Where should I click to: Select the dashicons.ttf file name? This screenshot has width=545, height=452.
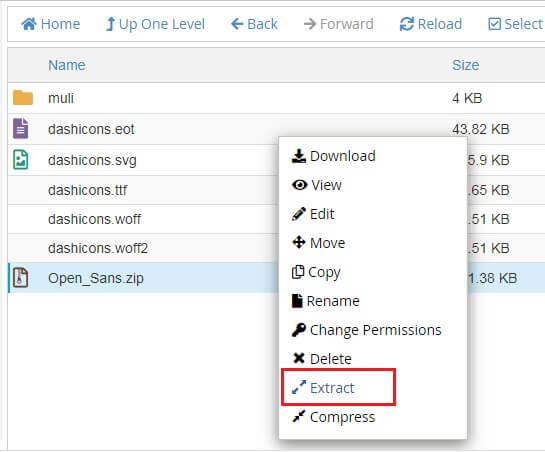pos(88,190)
